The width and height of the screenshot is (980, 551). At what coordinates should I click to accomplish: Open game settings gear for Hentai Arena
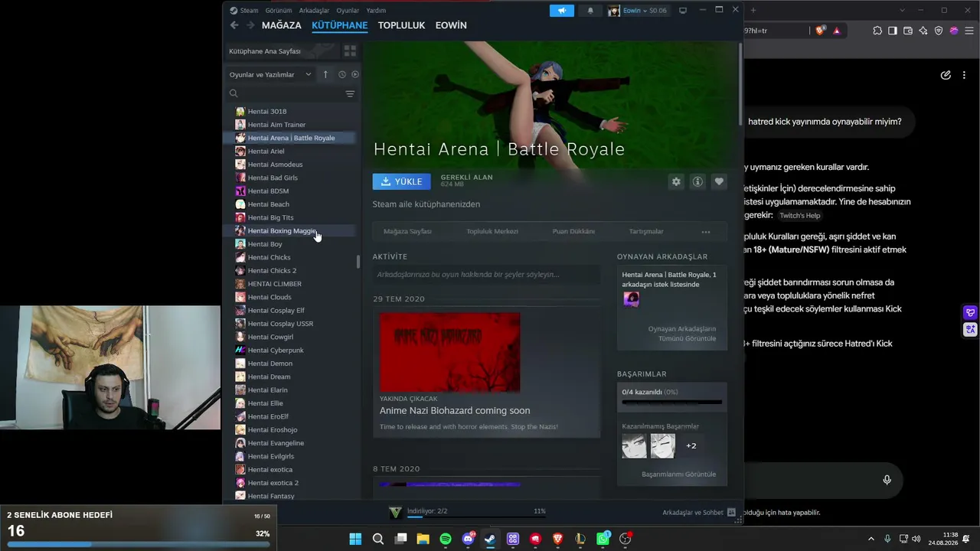(x=676, y=181)
